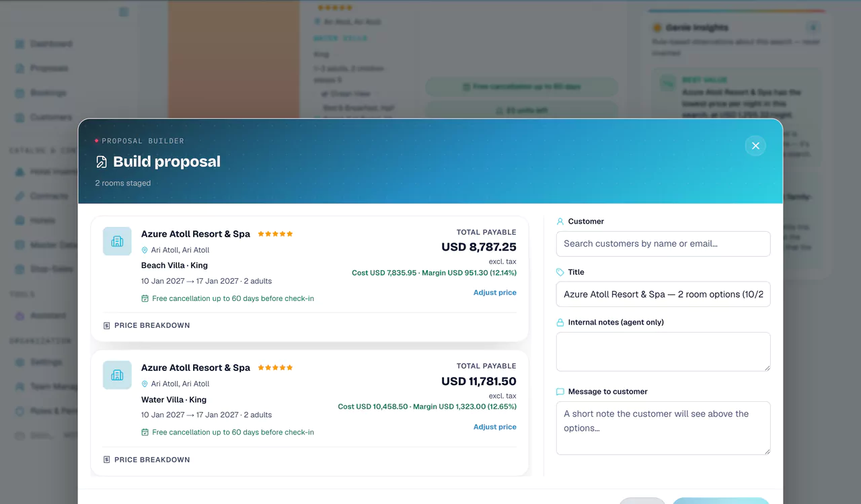Click the hotel building icon on Water Villa card
The image size is (861, 504).
[x=117, y=375]
